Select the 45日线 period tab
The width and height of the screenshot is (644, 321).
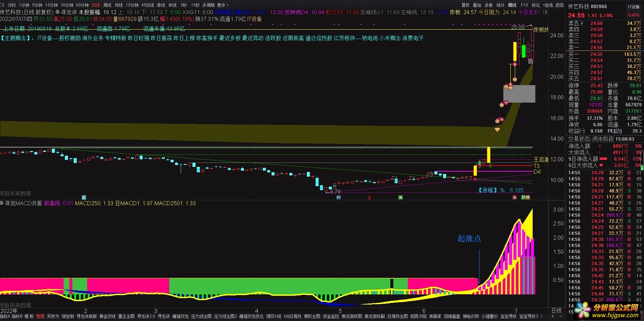pyautogui.click(x=148, y=5)
